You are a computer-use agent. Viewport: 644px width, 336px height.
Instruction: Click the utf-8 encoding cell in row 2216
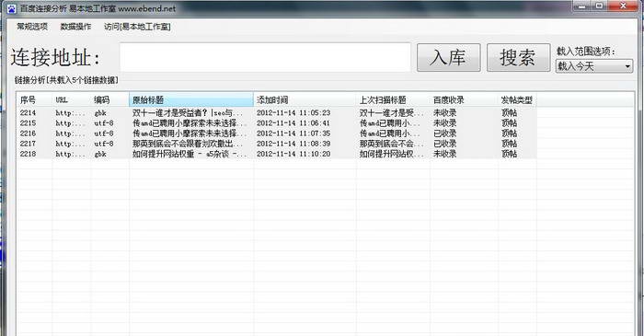click(103, 133)
